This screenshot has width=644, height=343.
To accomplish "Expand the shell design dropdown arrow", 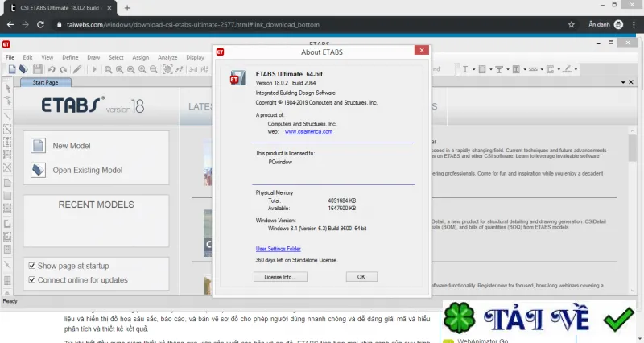I will click(491, 69).
